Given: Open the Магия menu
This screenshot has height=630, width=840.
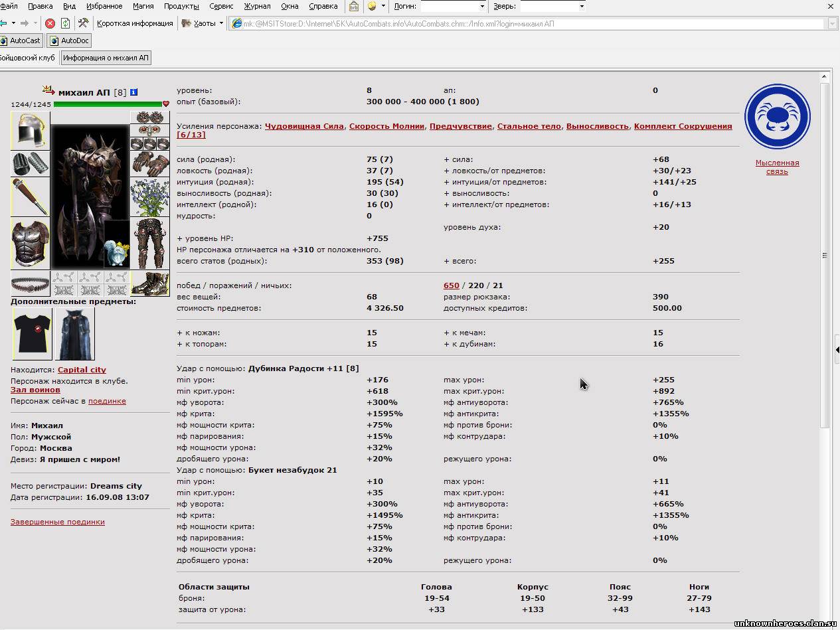Looking at the screenshot, I should point(143,6).
